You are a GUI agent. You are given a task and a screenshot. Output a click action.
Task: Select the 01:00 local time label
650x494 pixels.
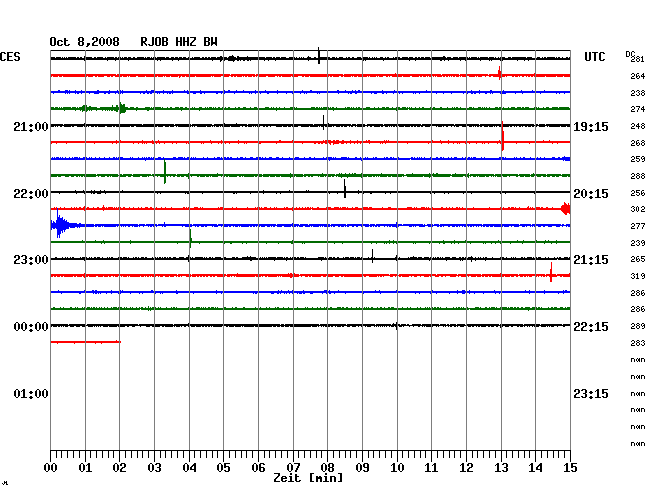pos(31,393)
